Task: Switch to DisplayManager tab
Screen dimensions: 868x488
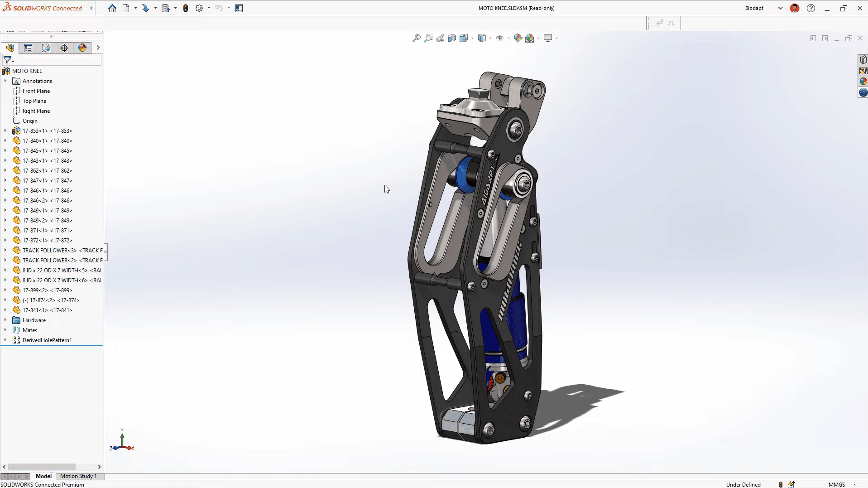Action: (x=82, y=48)
